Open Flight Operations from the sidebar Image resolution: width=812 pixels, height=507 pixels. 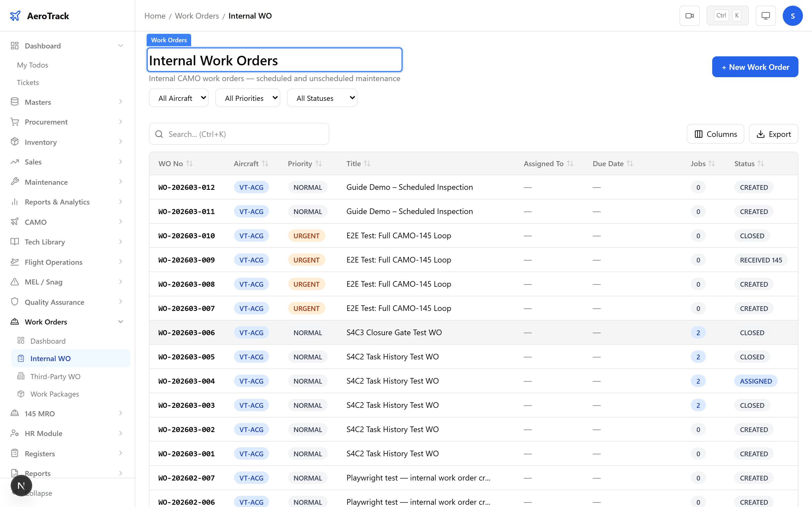(x=53, y=262)
